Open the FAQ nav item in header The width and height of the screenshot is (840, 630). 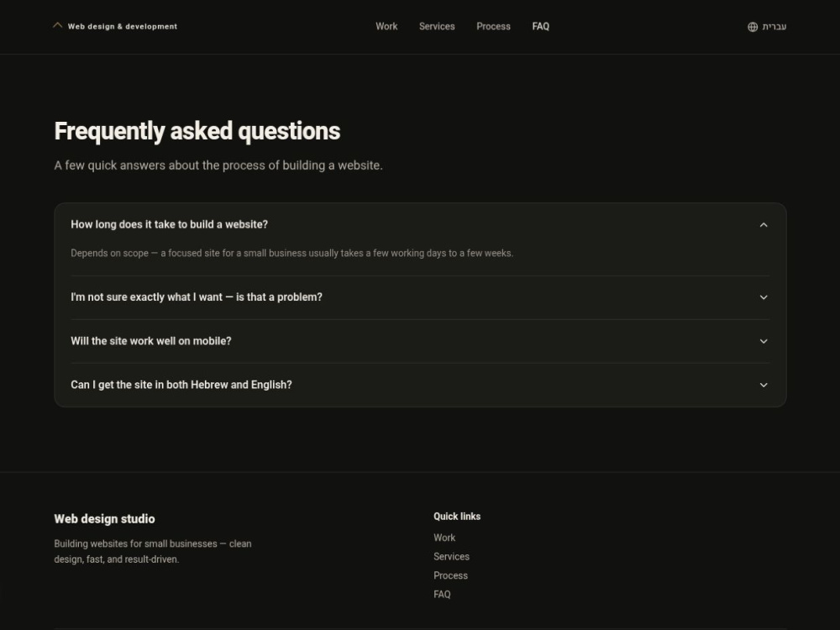tap(540, 26)
